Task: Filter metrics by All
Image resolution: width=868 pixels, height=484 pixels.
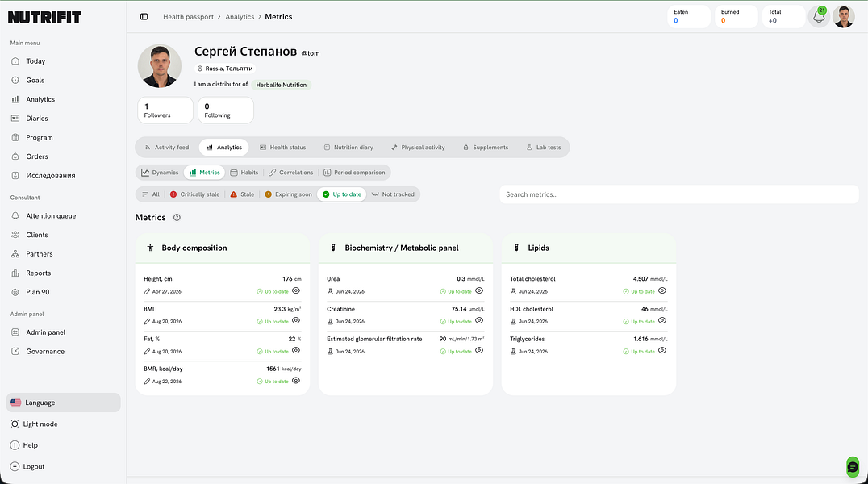Action: pyautogui.click(x=151, y=194)
